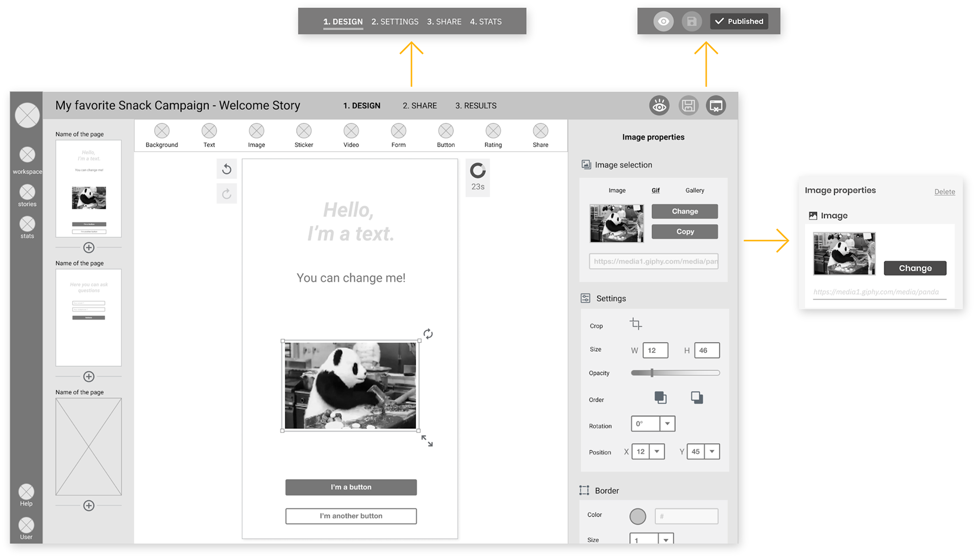Click save icon in the gray mockup bar
This screenshot has height=556, width=980.
pos(692,21)
